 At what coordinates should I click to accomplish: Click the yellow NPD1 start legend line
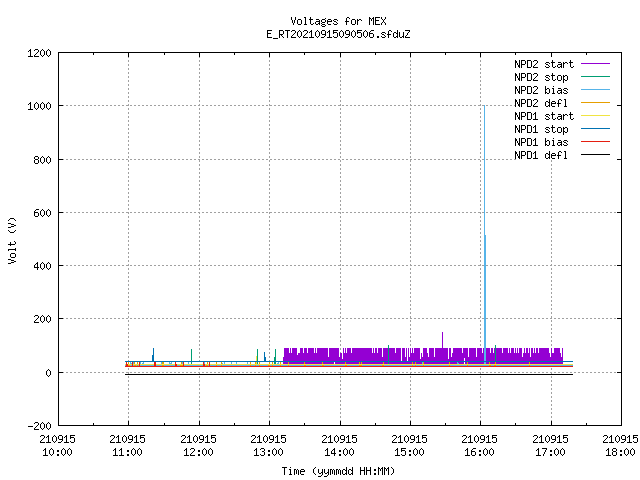595,116
